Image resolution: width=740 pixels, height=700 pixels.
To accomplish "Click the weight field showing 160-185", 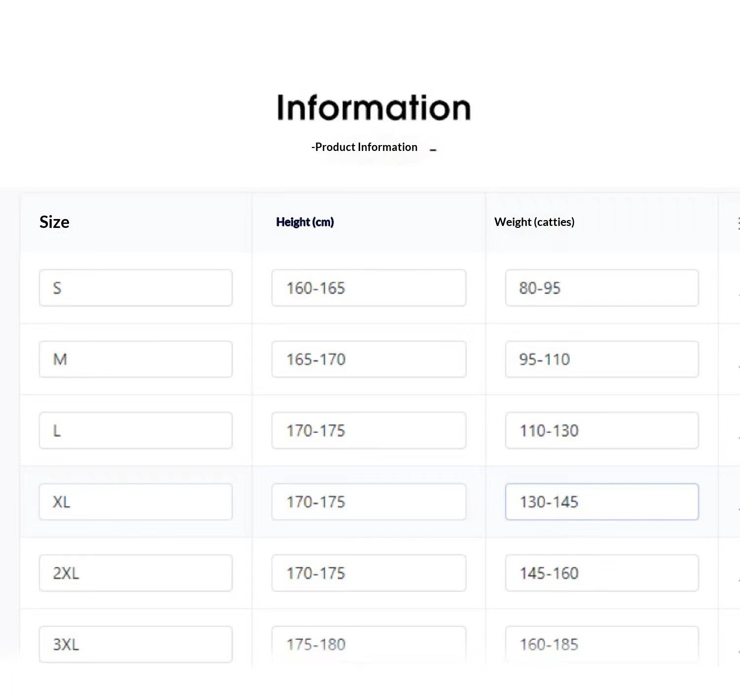I will tap(602, 644).
